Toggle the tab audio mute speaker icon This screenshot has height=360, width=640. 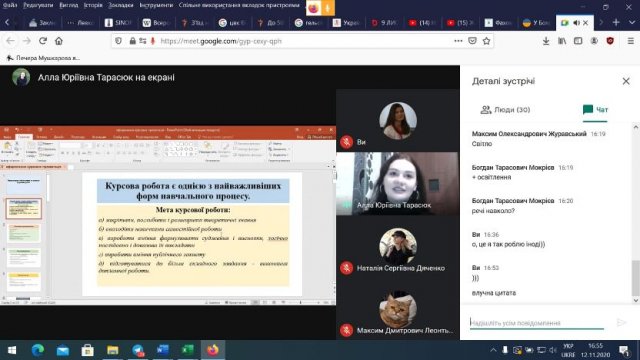[576, 22]
